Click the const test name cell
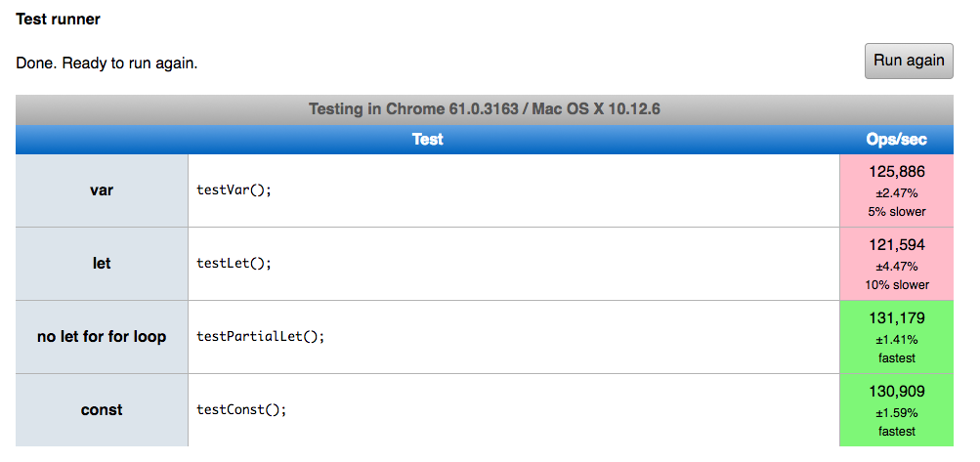The image size is (980, 462). click(102, 410)
